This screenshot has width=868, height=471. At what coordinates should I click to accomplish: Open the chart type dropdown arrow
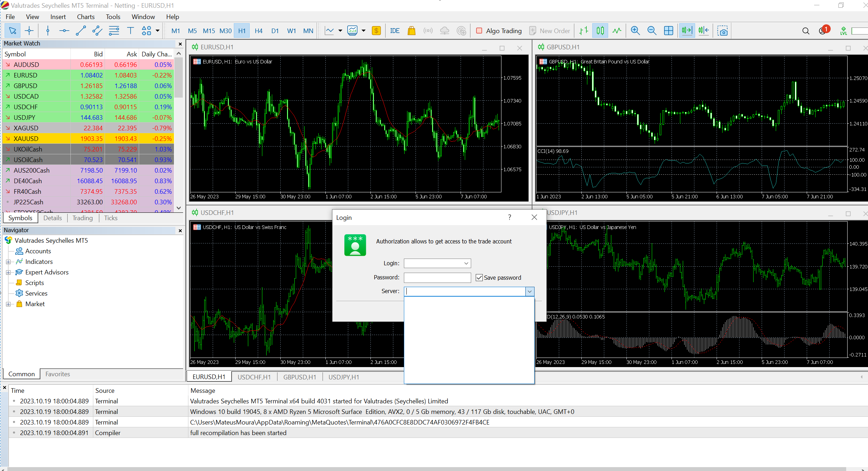coord(340,31)
